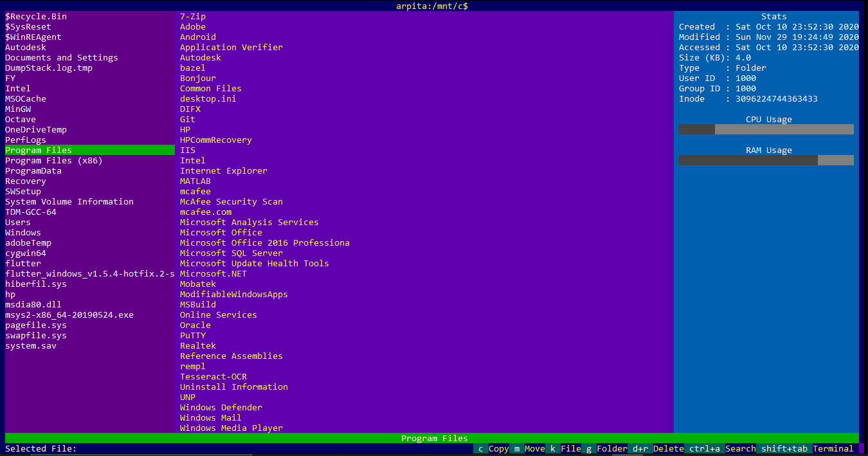The width and height of the screenshot is (868, 456).
Task: Click the Inode value in the Stats panel
Action: [x=777, y=98]
